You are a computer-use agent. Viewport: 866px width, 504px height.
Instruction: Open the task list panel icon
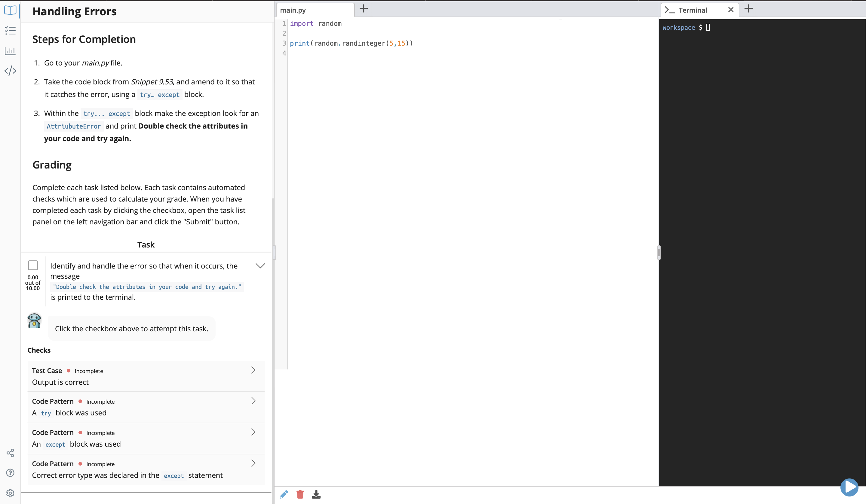pyautogui.click(x=10, y=31)
